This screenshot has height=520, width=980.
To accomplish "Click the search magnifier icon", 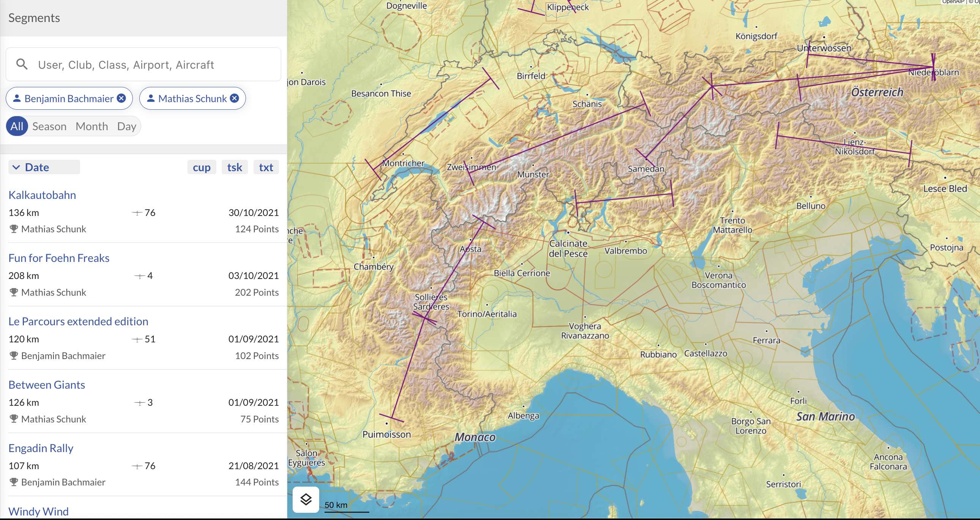I will point(22,64).
